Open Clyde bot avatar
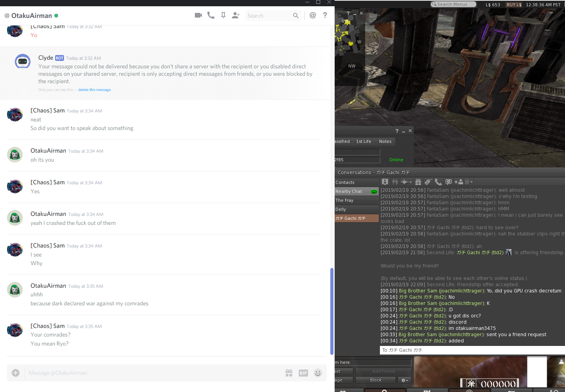Viewport: 565px width, 392px height. (x=23, y=61)
